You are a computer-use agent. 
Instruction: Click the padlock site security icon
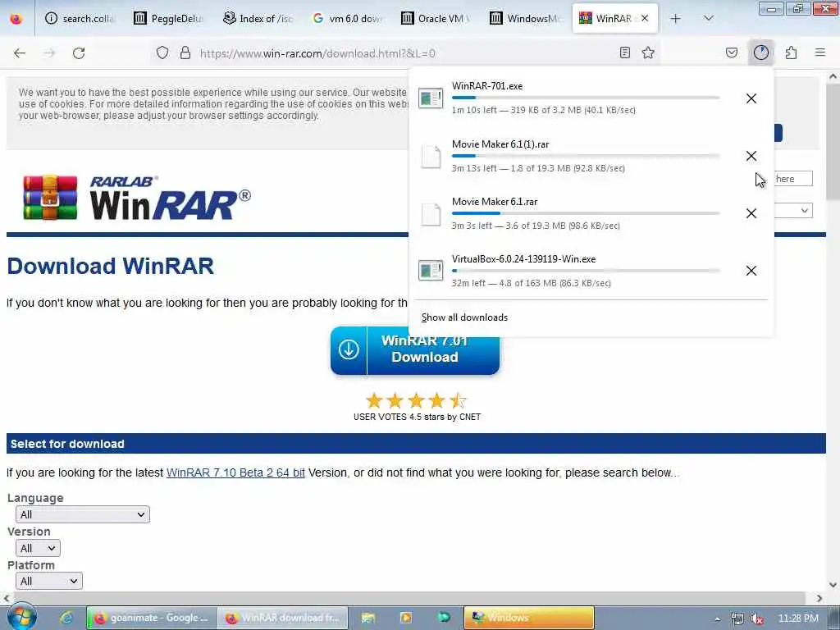pyautogui.click(x=185, y=52)
